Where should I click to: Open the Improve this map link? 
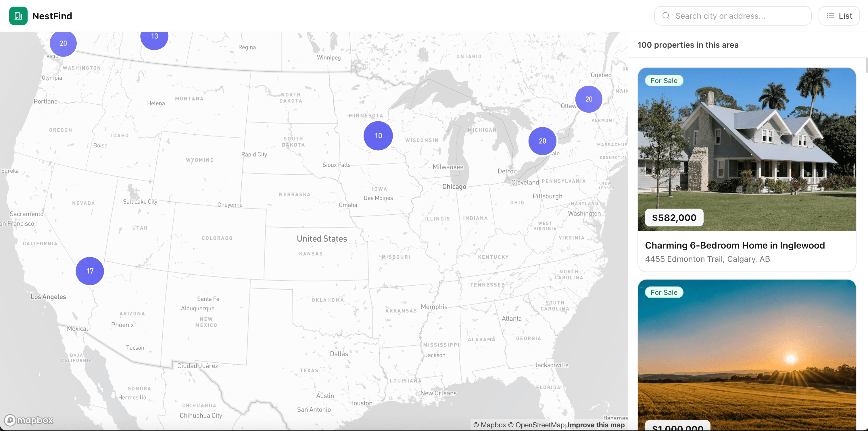596,425
